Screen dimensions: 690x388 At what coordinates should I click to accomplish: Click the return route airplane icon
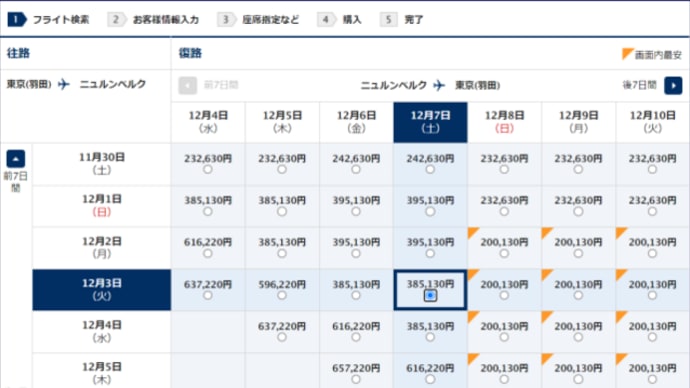click(439, 85)
